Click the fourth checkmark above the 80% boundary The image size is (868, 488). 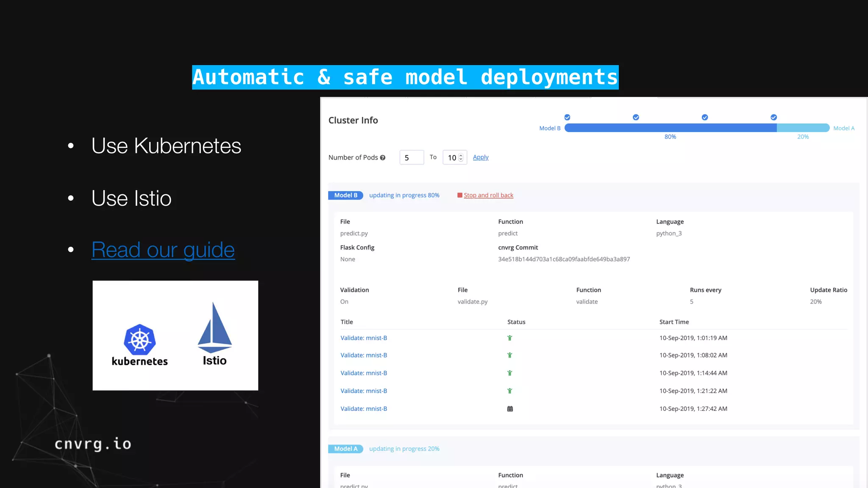coord(774,117)
